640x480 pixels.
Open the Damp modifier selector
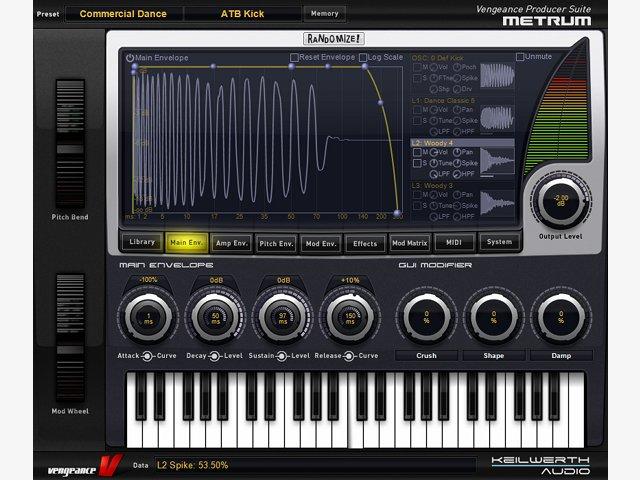pos(561,356)
